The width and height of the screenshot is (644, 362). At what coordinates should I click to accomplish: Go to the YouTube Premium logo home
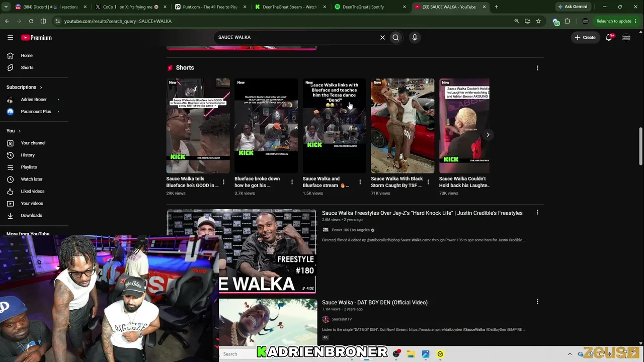pos(36,38)
